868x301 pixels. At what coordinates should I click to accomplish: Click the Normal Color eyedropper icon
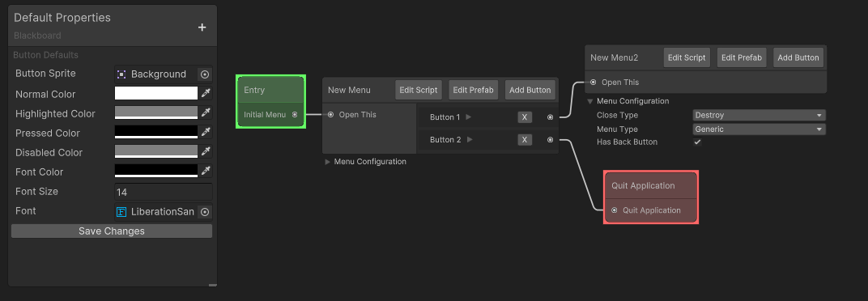point(206,94)
